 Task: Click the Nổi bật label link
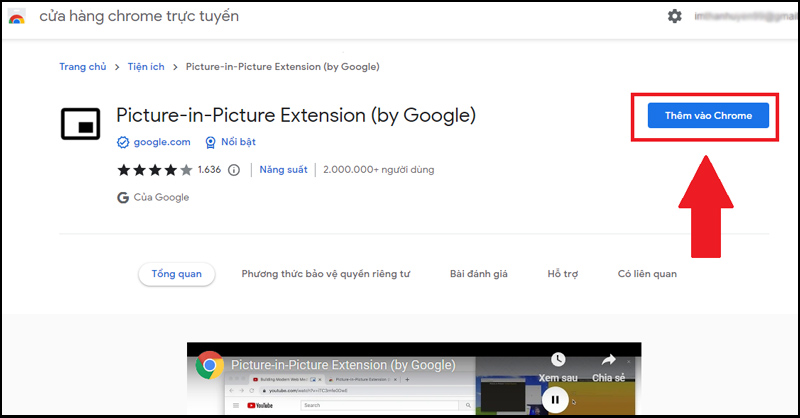tap(238, 142)
